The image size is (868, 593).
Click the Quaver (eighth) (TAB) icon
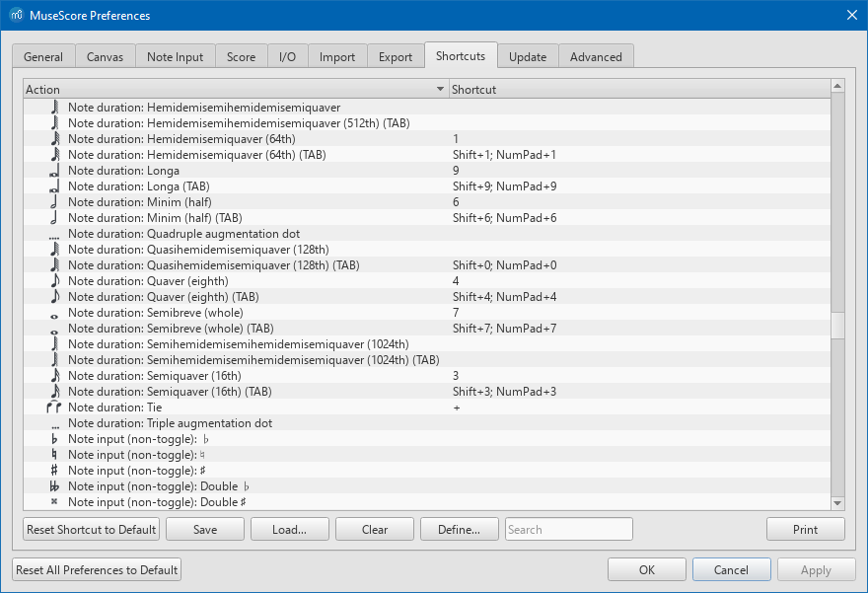[55, 297]
